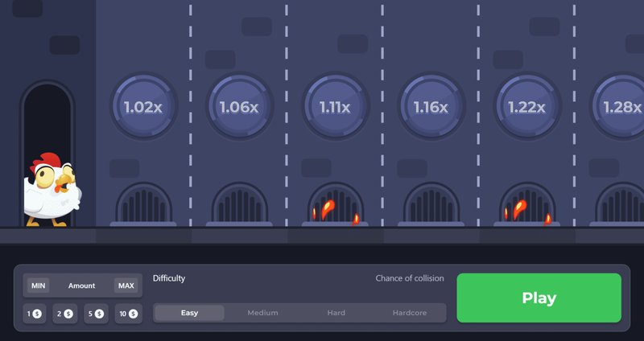Viewport: 644px width, 341px height.
Task: Click the Amount input field
Action: [x=81, y=286]
